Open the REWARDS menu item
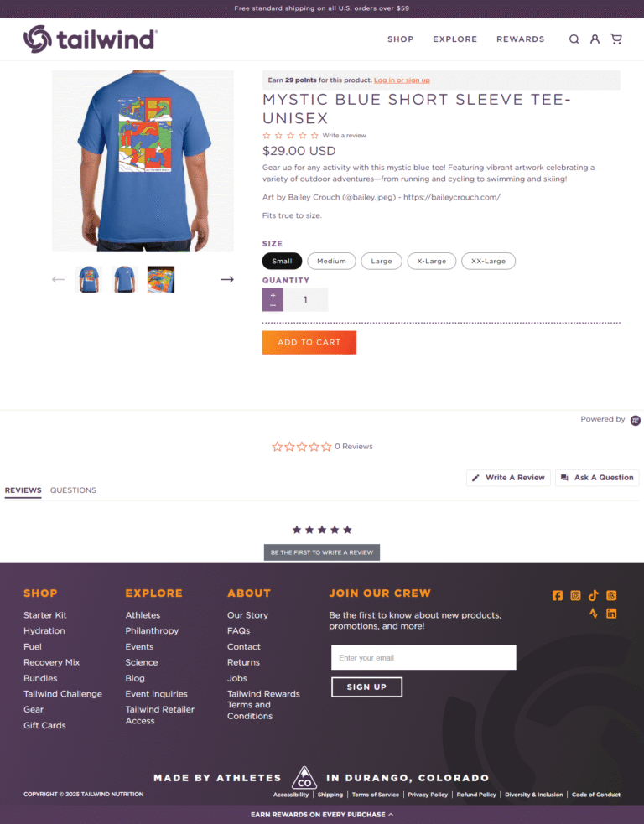 point(521,39)
